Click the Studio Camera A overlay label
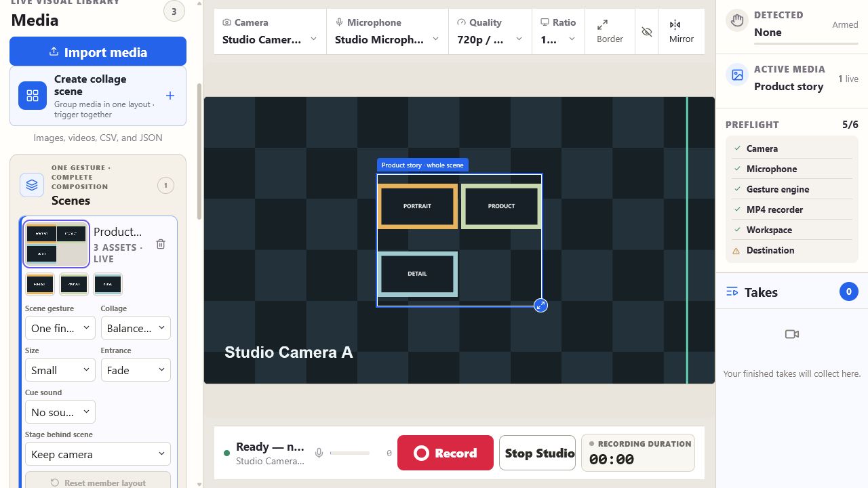The image size is (868, 488). [x=289, y=352]
